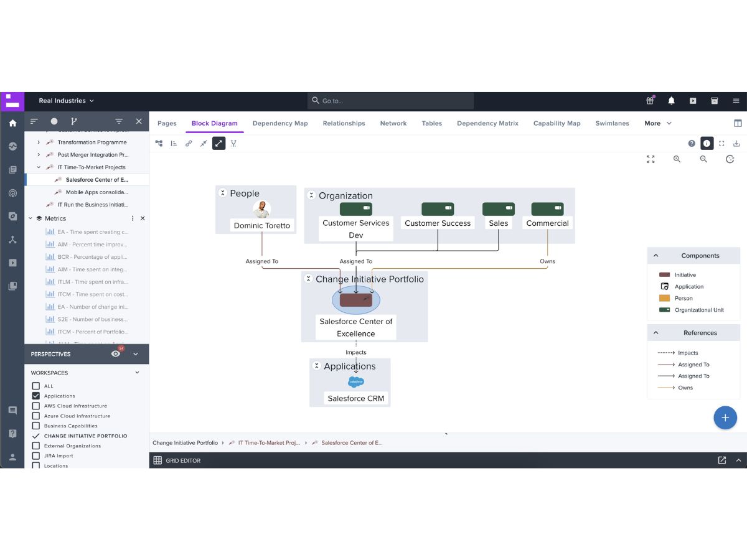The width and height of the screenshot is (747, 560).
Task: Switch to the Capability Map tab
Action: [557, 123]
